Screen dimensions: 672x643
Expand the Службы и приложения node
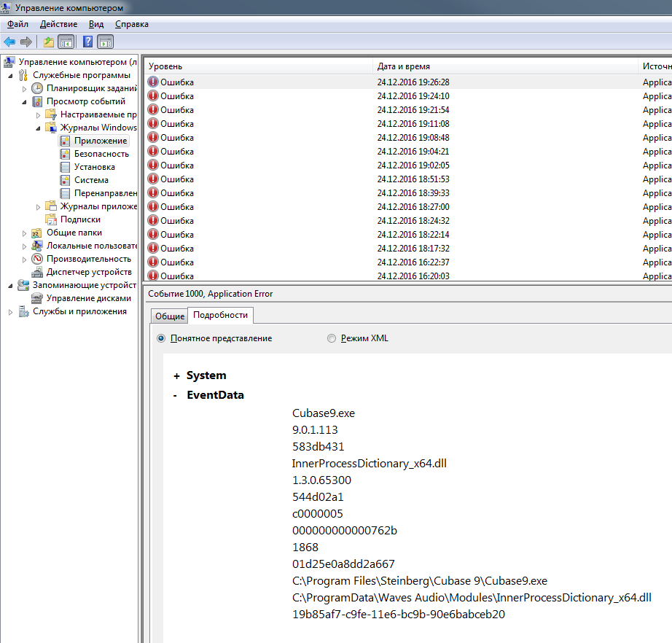point(11,312)
